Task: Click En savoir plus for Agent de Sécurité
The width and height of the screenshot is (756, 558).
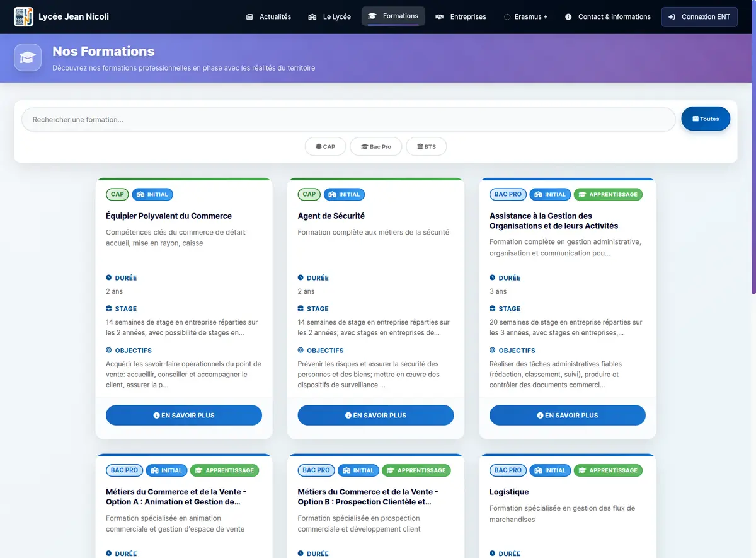Action: tap(375, 415)
